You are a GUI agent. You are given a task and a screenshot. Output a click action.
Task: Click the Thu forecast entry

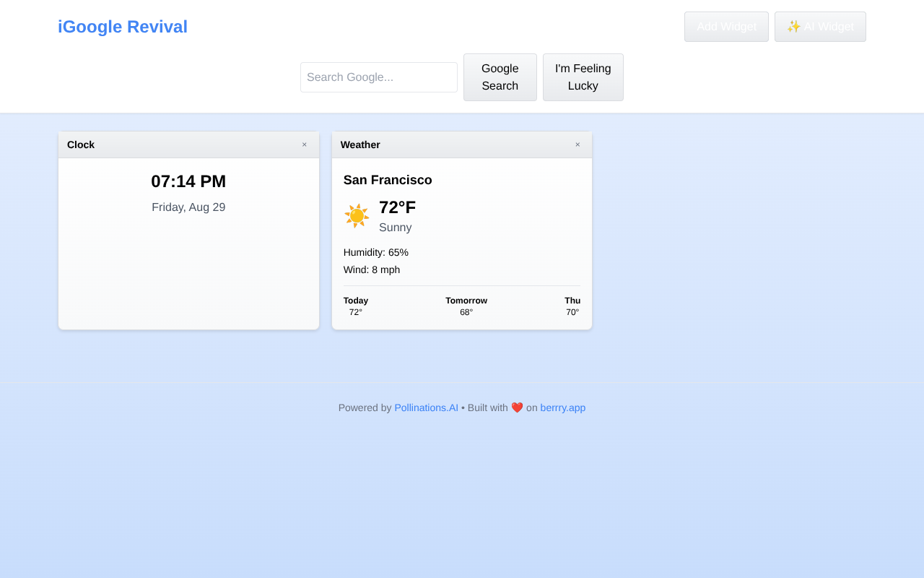click(x=572, y=306)
